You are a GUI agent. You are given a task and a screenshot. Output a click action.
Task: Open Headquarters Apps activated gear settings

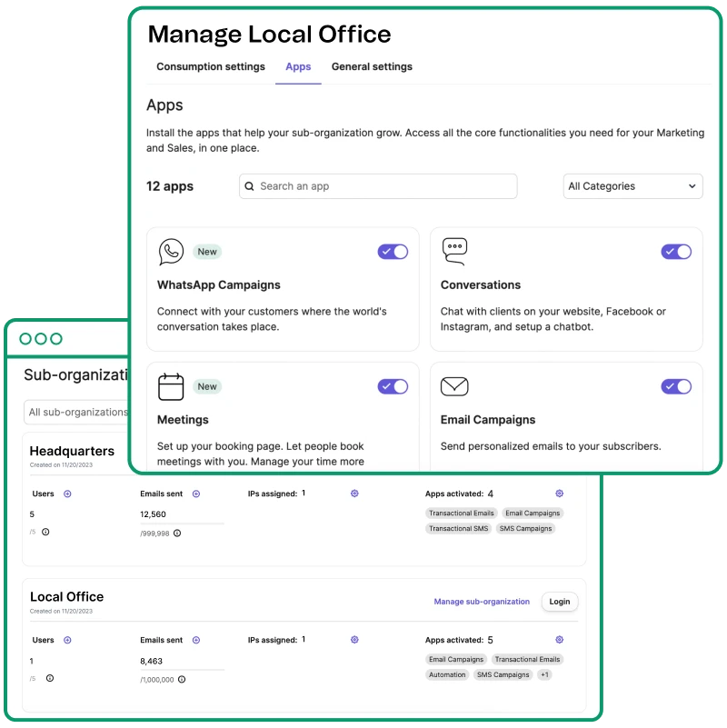click(x=560, y=494)
